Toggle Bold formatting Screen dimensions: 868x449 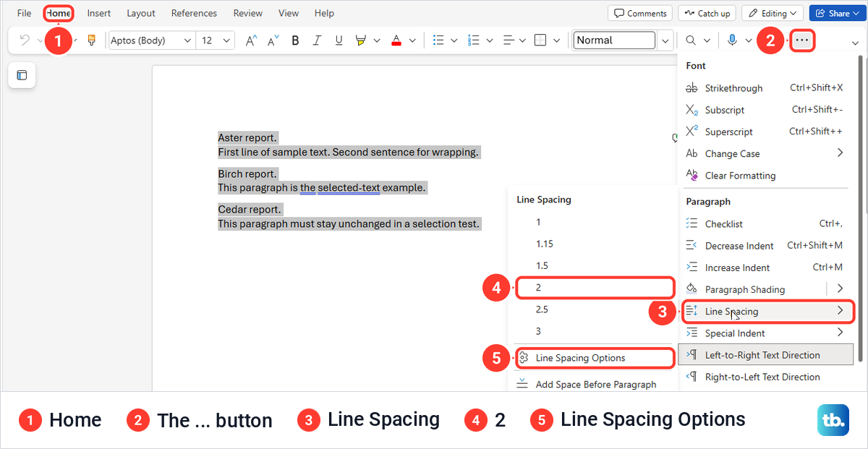click(x=295, y=40)
